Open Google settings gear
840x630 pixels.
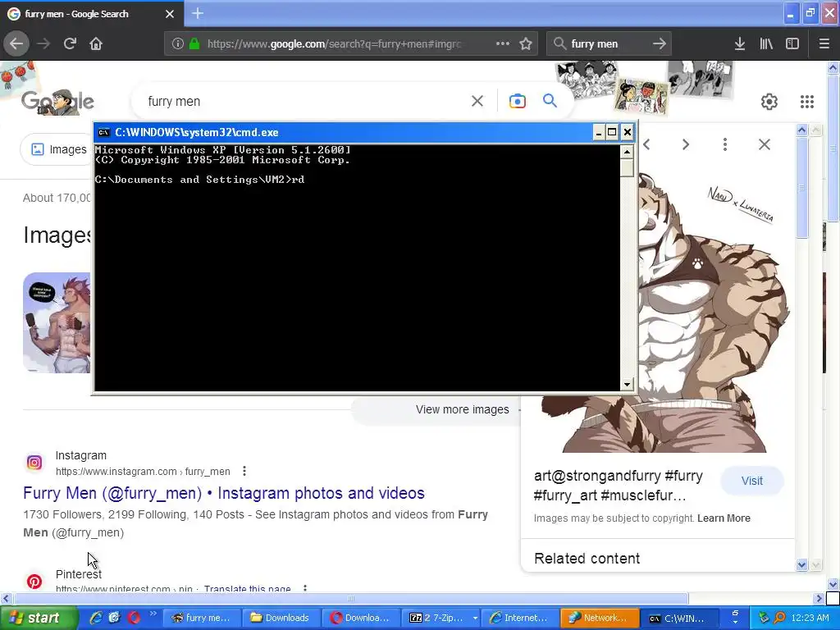(x=769, y=101)
